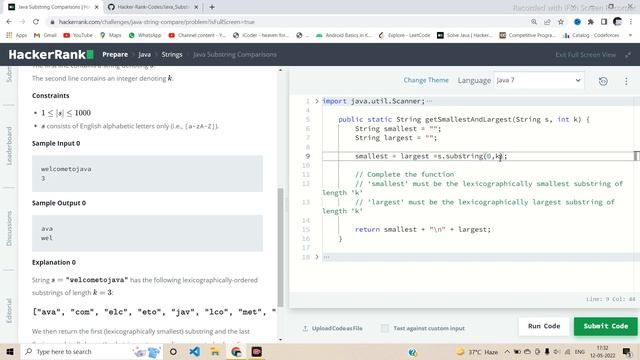The width and height of the screenshot is (640, 360).
Task: Reload the page with the refresh icon
Action: coord(36,22)
